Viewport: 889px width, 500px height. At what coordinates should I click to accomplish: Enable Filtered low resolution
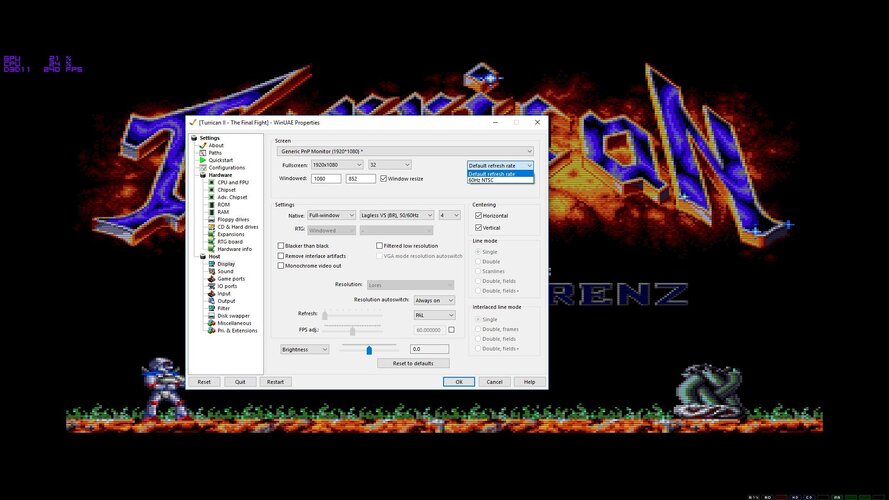[379, 245]
